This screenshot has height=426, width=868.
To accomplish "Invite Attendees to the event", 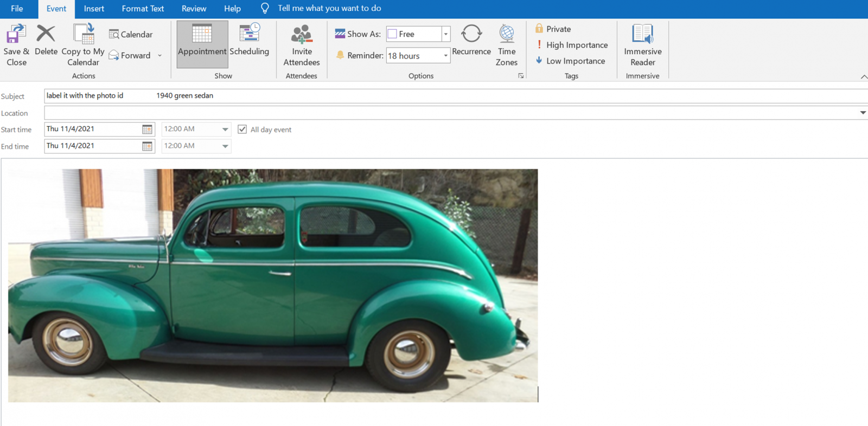I will coord(302,44).
